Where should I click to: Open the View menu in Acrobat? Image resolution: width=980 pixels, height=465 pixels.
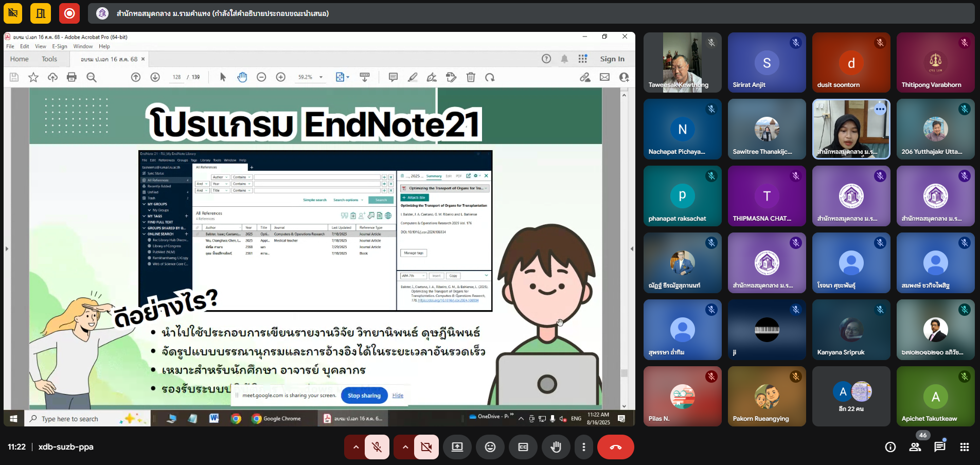pos(41,46)
